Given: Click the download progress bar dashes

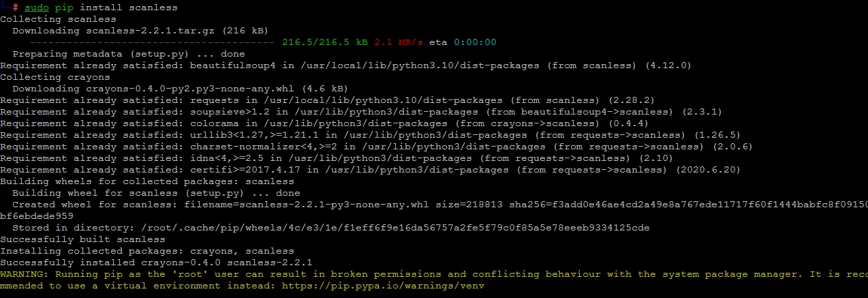Looking at the screenshot, I should click(149, 42).
